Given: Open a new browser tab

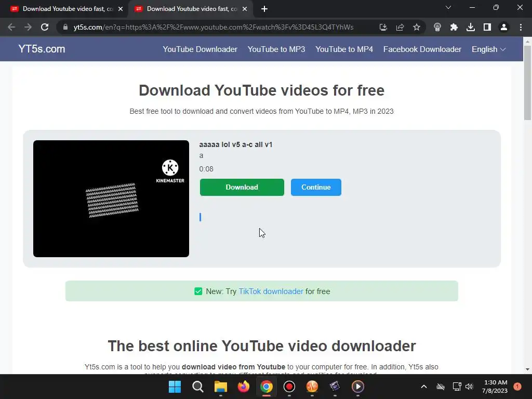Looking at the screenshot, I should point(264,9).
